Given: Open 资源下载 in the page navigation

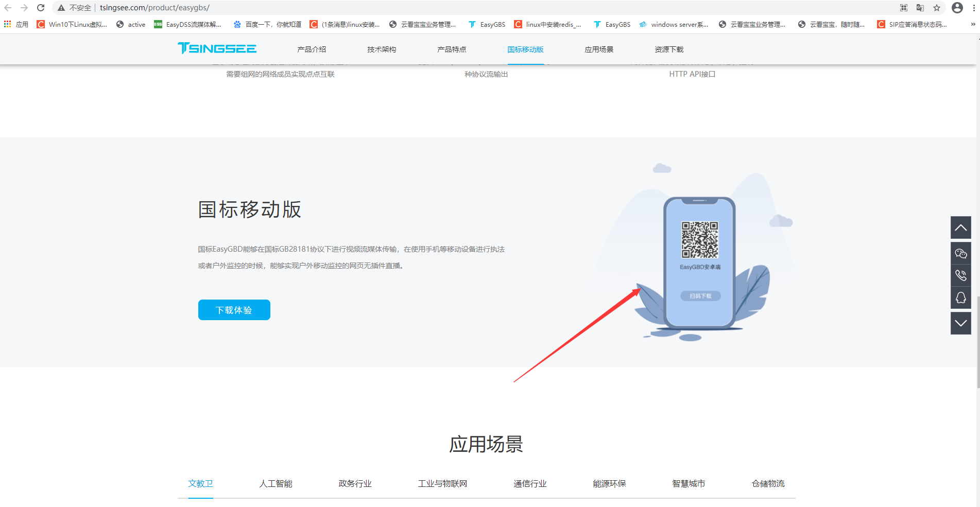Looking at the screenshot, I should tap(669, 49).
